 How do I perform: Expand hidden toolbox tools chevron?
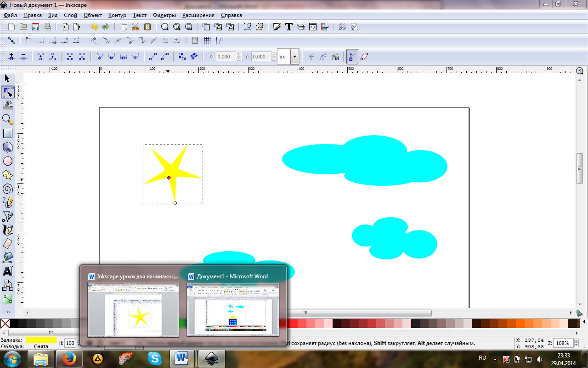pos(8,312)
